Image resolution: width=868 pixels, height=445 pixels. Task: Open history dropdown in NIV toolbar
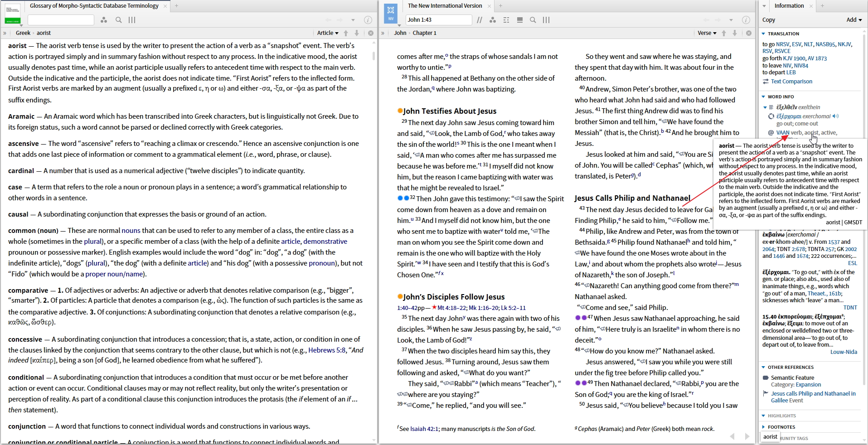pos(731,20)
